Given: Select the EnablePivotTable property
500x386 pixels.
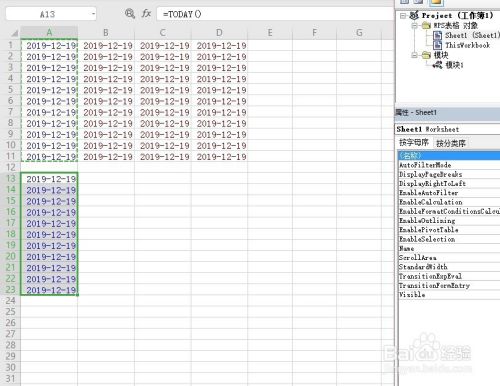Looking at the screenshot, I should [449, 230].
